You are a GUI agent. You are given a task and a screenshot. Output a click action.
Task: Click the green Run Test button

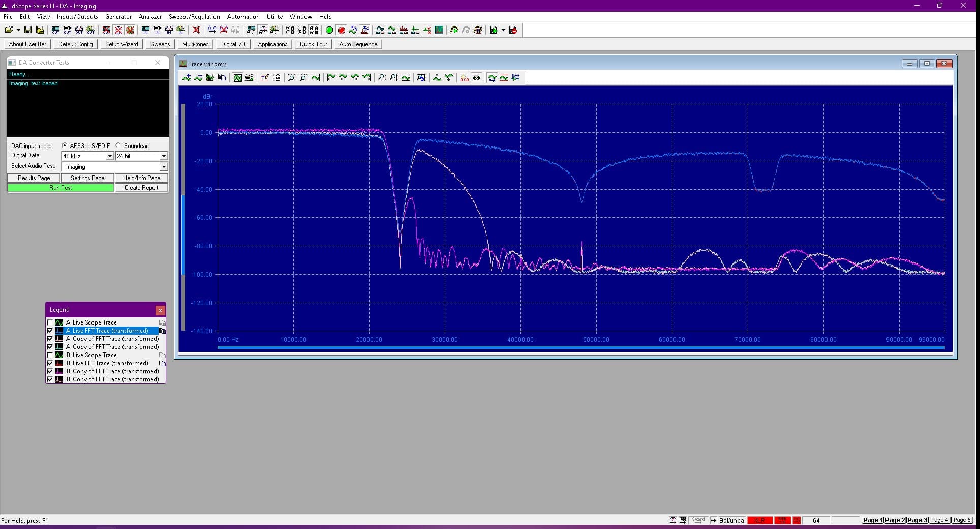pos(60,188)
